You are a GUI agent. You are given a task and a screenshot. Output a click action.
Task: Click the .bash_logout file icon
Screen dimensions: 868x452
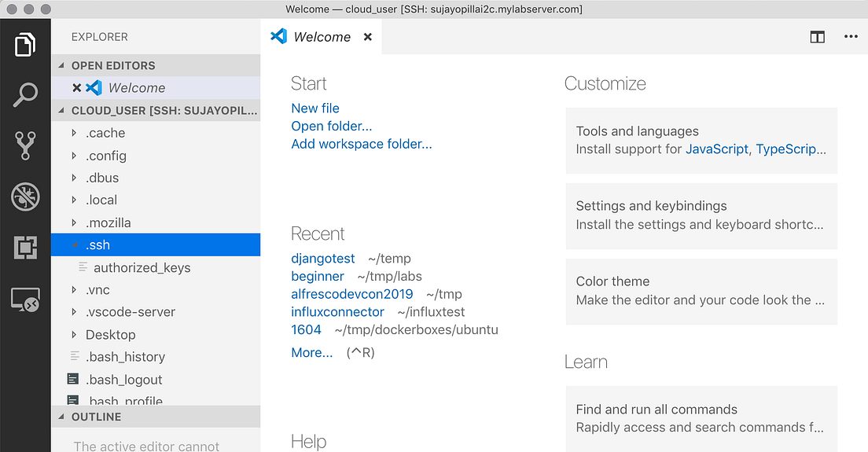pyautogui.click(x=72, y=379)
